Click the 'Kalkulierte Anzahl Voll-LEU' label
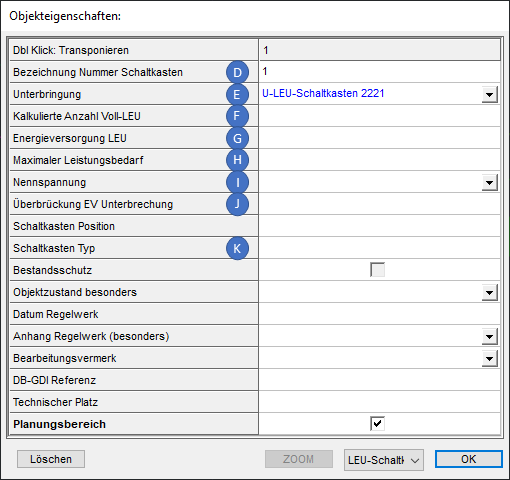510x480 pixels. 77,116
